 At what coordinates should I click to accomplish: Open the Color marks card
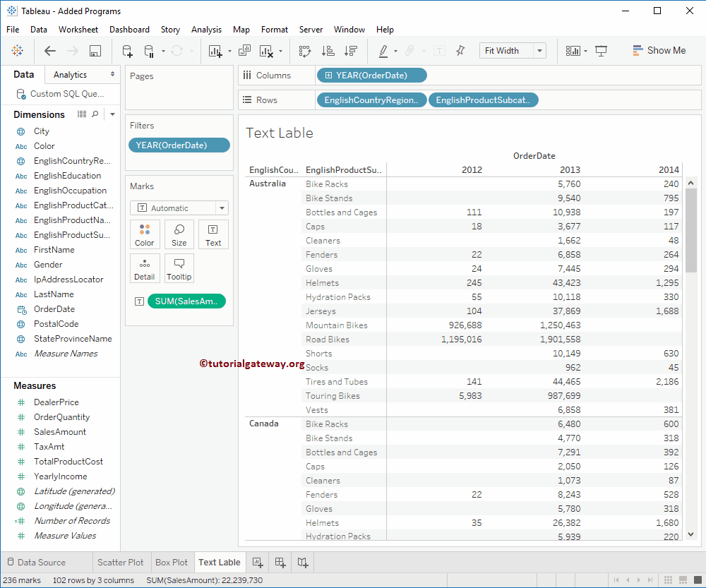click(x=145, y=234)
